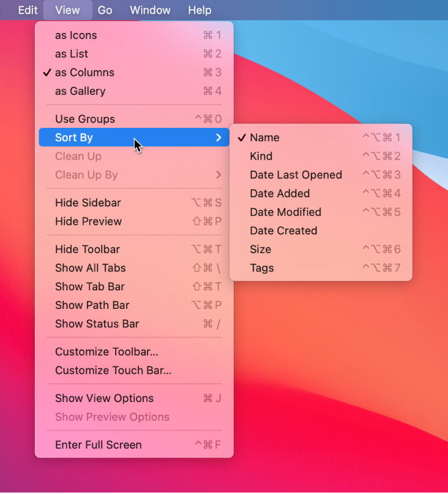Sort by Date Created
This screenshot has height=494, width=448.
click(x=321, y=231)
